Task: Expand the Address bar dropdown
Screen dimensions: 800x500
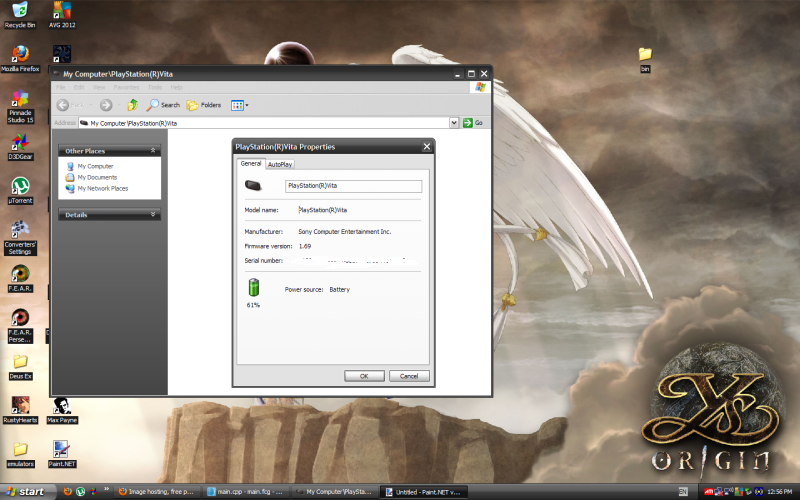Action: click(x=454, y=123)
